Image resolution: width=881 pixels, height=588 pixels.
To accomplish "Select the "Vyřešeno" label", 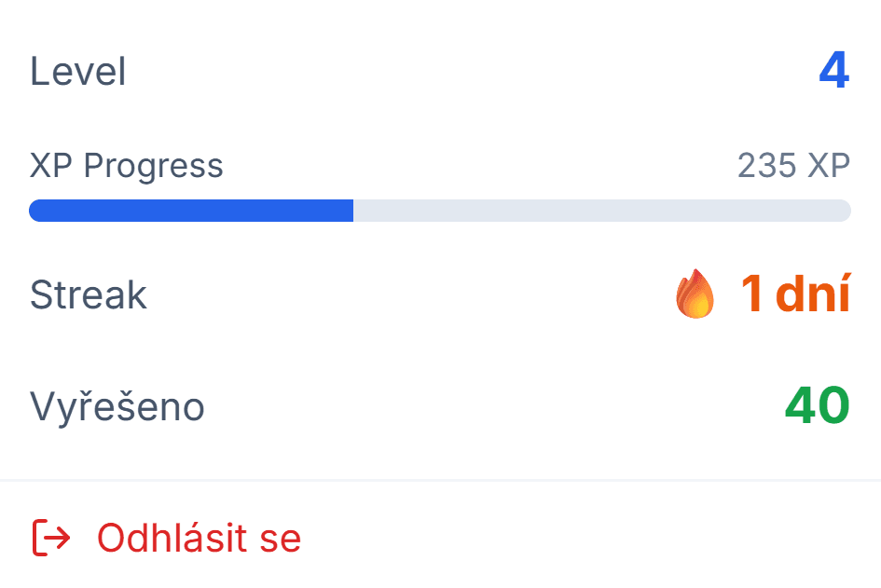I will 117,406.
